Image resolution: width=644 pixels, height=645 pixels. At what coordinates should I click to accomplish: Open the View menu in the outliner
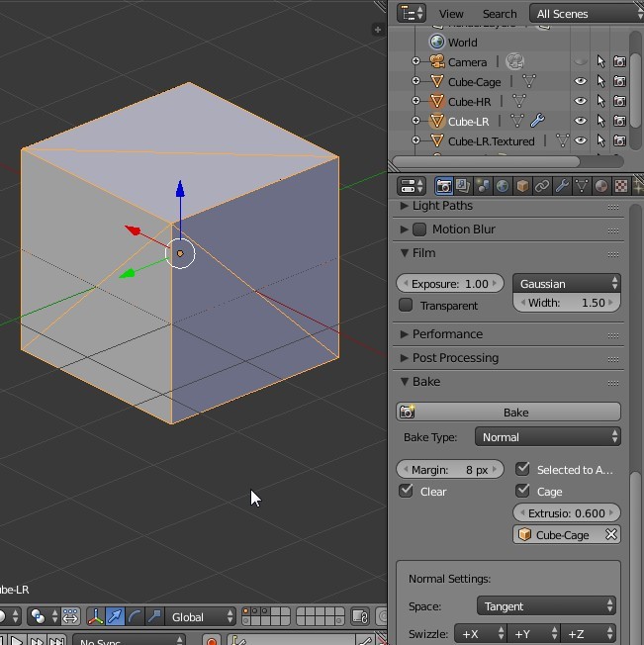[451, 14]
